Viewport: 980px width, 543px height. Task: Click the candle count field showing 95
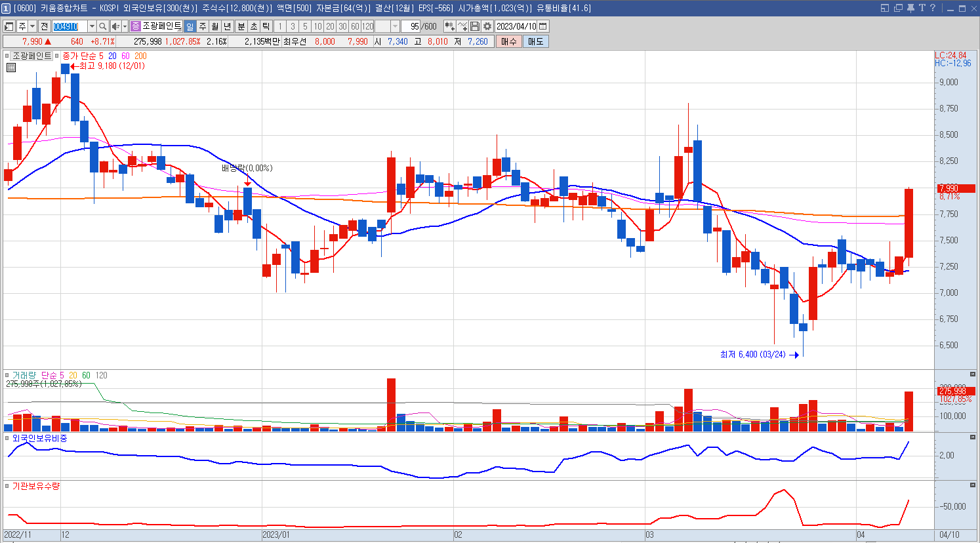(x=411, y=26)
